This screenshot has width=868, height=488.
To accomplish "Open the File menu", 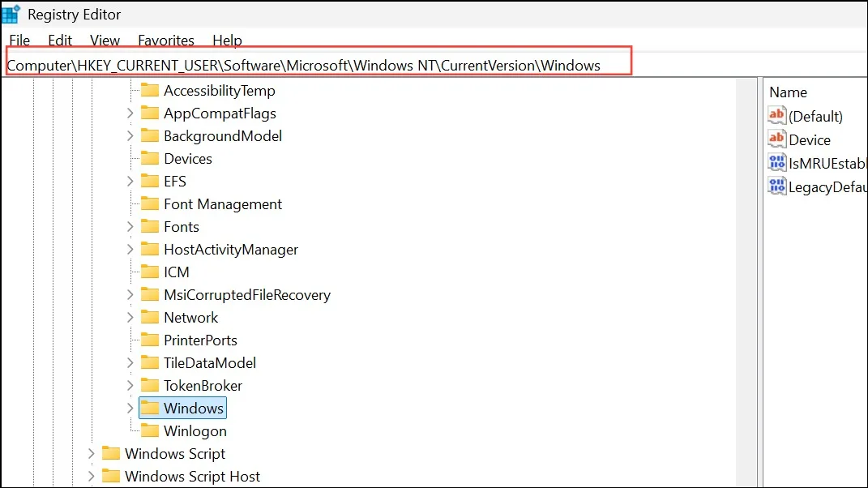I will pos(19,41).
